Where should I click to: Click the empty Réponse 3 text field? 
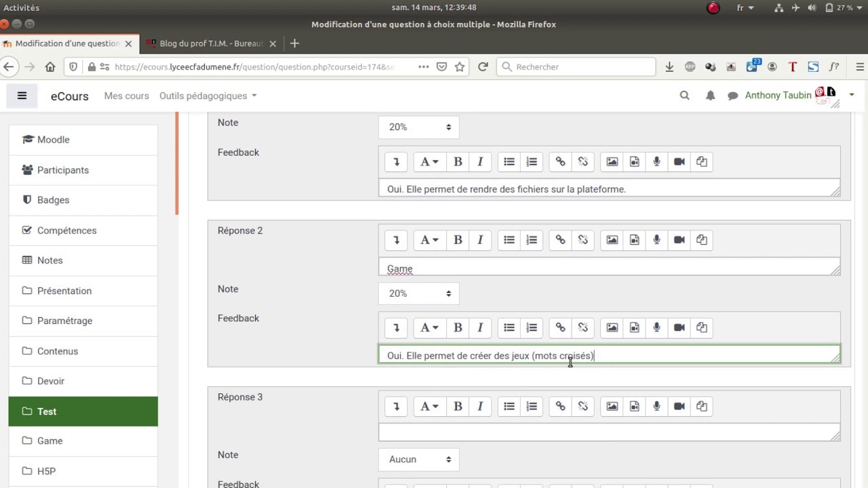(x=609, y=432)
